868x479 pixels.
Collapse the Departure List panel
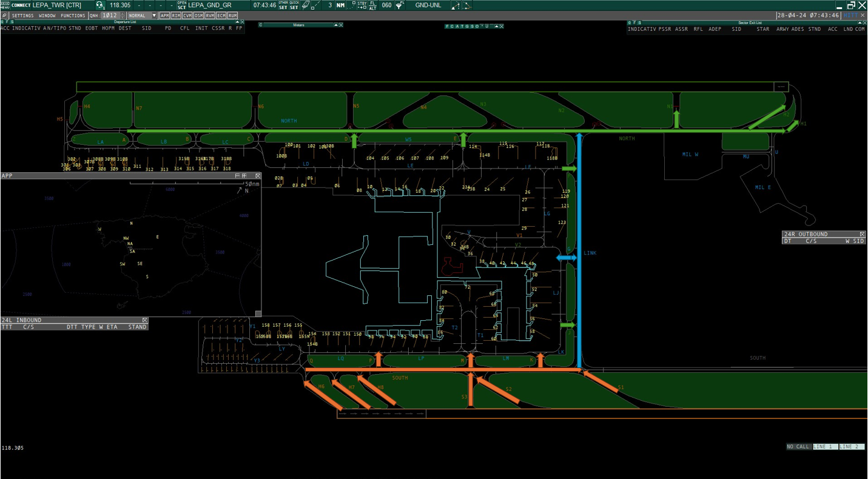[x=237, y=22]
